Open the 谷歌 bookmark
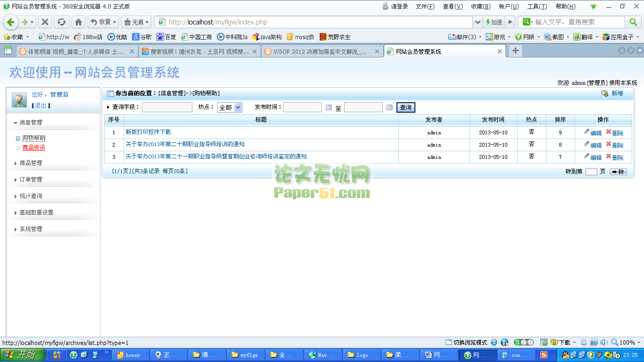 point(142,37)
